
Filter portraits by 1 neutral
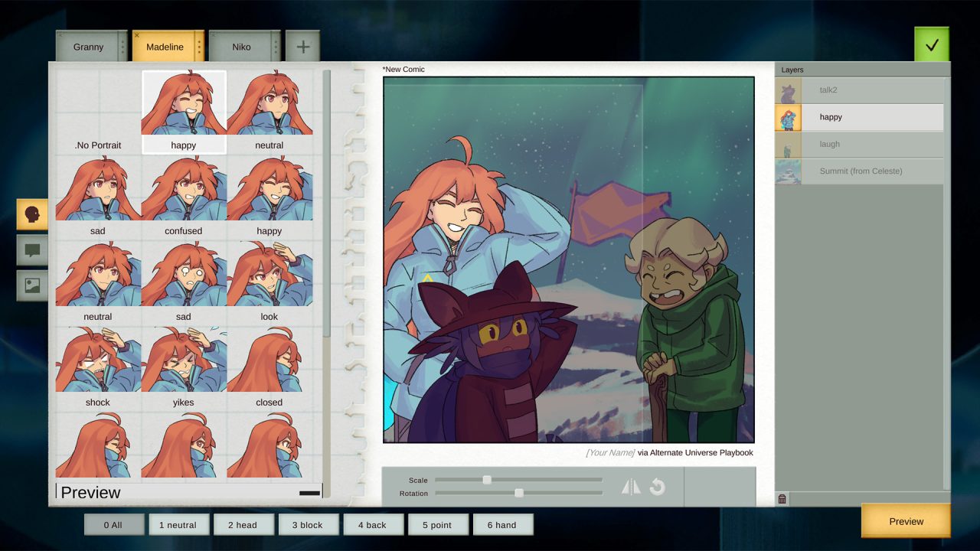(x=178, y=525)
